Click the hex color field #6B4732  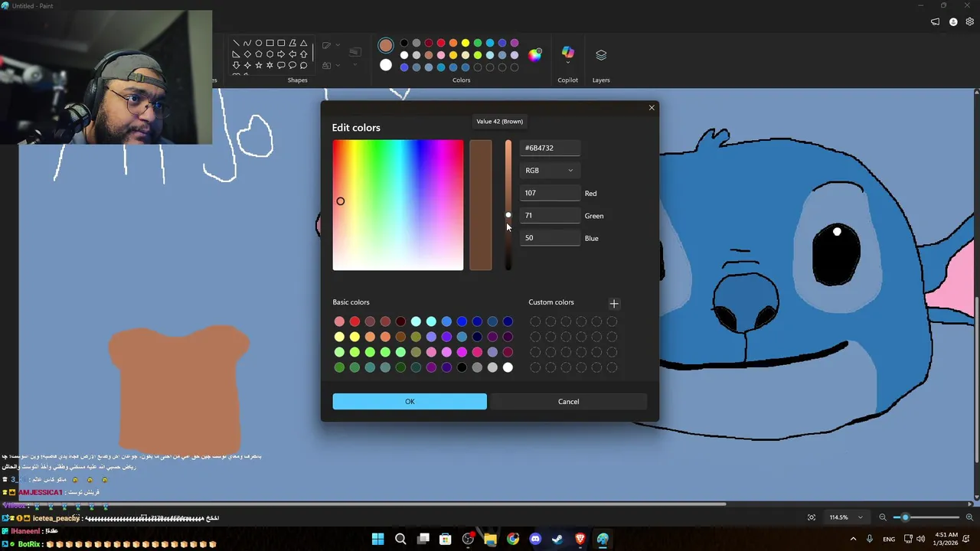coord(550,148)
